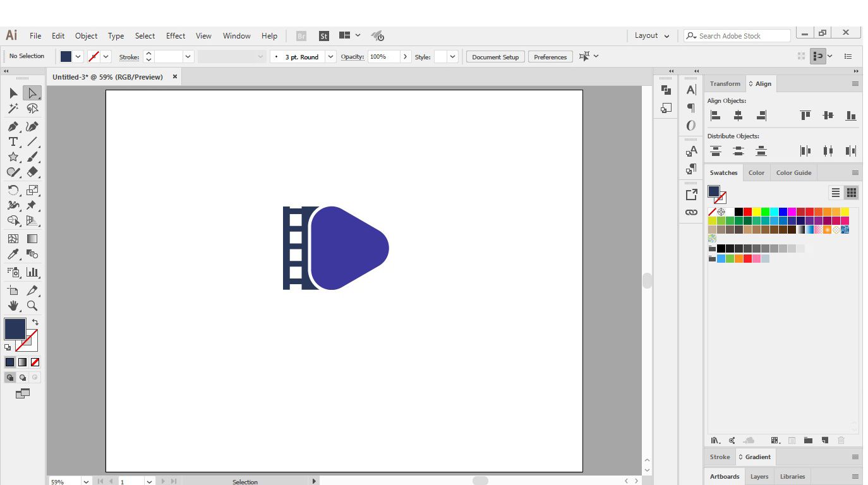Switch to the Layers tab

(x=759, y=476)
